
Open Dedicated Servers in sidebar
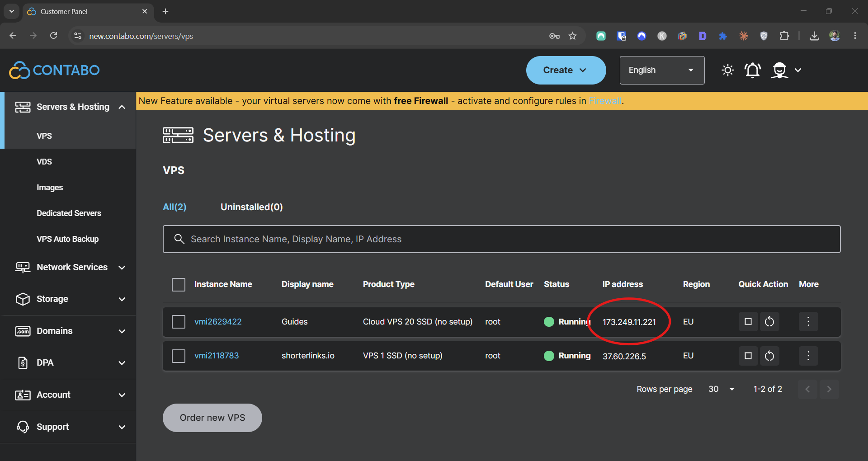(69, 213)
